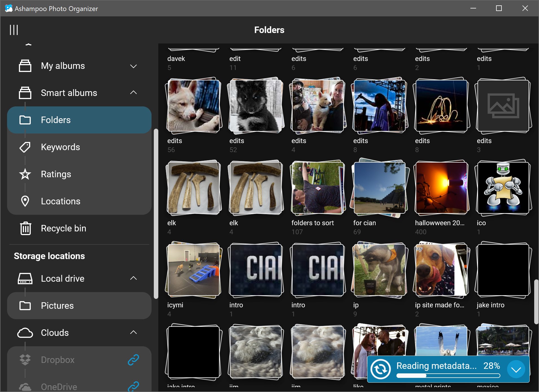Open the folders to sort thumbnail
The width and height of the screenshot is (539, 392).
(x=318, y=188)
